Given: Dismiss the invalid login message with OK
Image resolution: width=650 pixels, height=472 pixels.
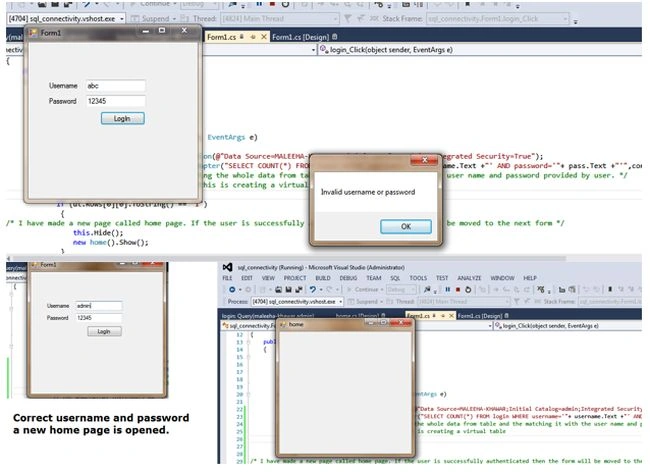Looking at the screenshot, I should pyautogui.click(x=405, y=226).
